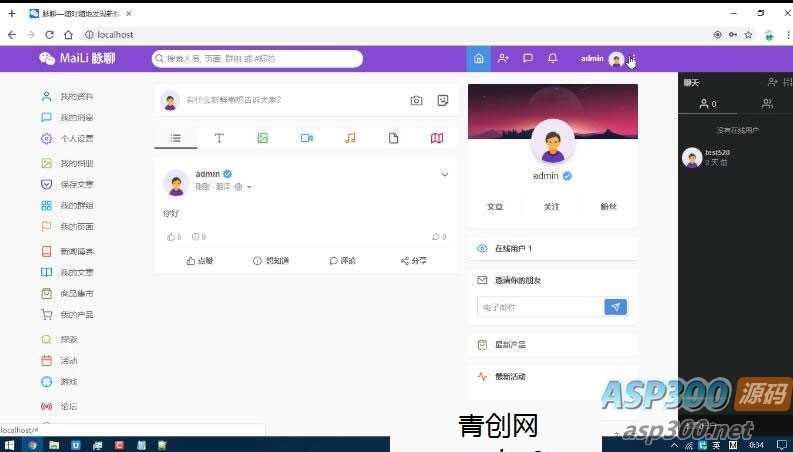Select the video posts filter tab
This screenshot has width=793, height=452.
(306, 138)
